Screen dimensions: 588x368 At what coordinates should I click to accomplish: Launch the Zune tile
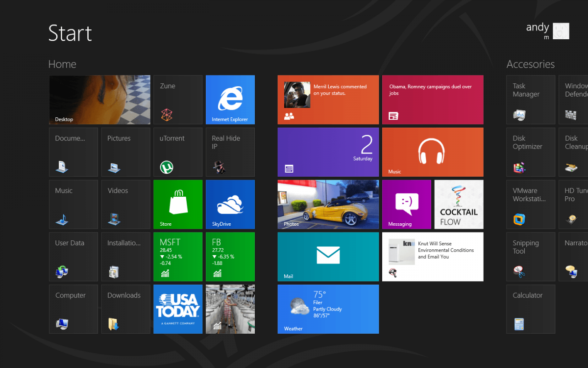click(x=178, y=100)
